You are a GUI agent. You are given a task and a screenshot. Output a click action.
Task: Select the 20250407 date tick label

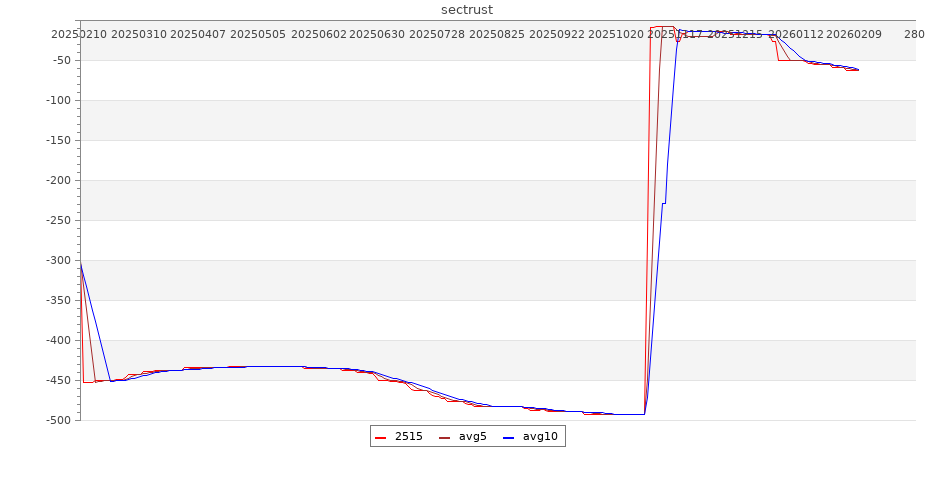coord(198,34)
